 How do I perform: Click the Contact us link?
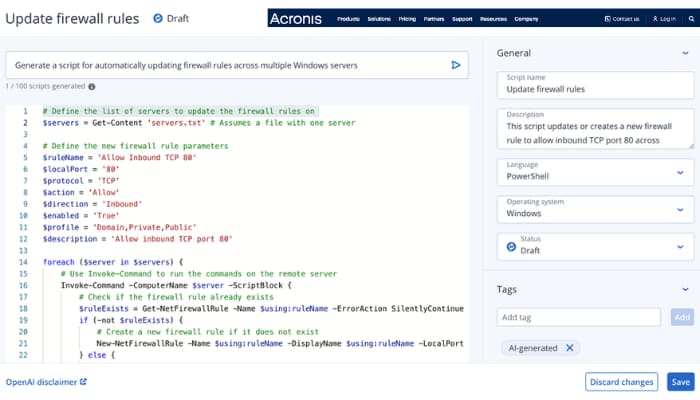(622, 19)
